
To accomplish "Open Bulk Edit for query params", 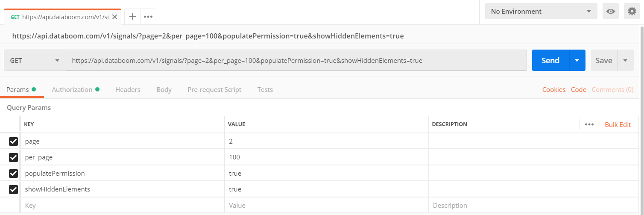I will pyautogui.click(x=618, y=124).
